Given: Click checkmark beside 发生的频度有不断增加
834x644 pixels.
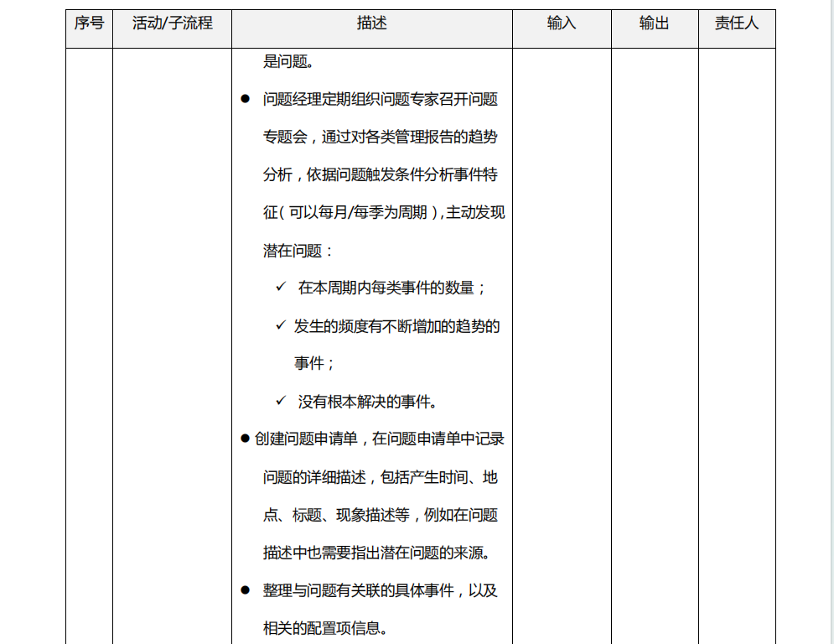Looking at the screenshot, I should pos(282,325).
